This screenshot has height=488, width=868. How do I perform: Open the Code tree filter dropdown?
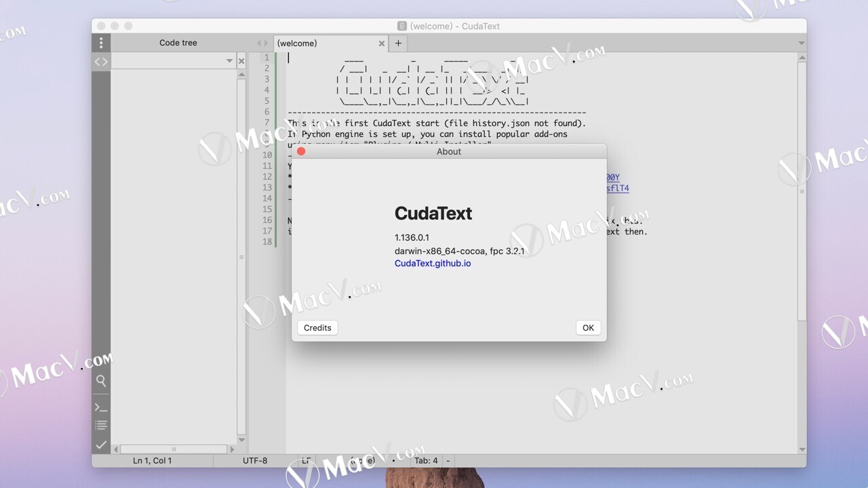click(231, 60)
